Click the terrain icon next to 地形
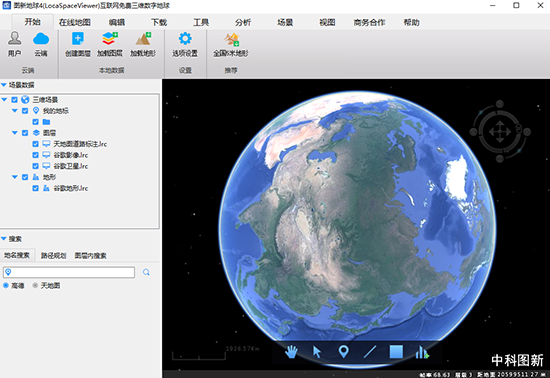The image size is (550, 378). [x=36, y=177]
